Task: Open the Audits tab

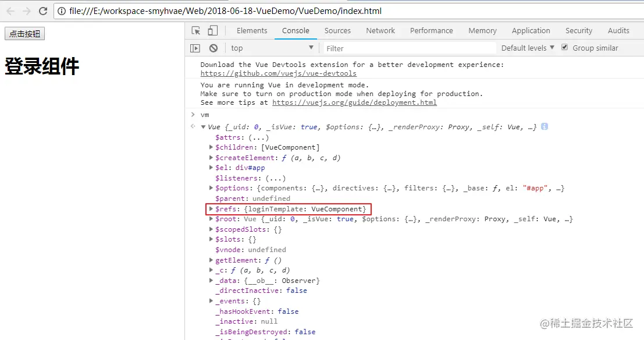Action: [618, 30]
